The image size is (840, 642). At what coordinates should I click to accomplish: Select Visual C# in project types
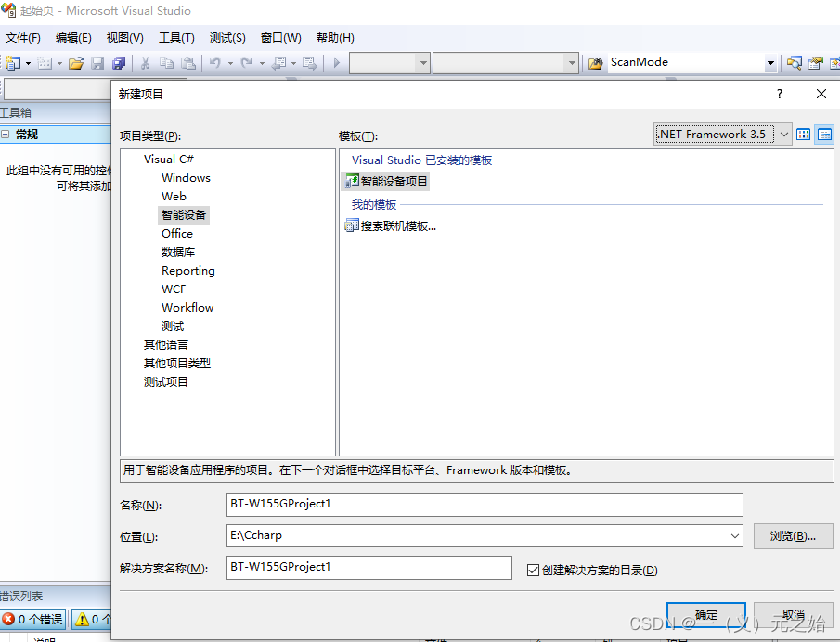169,159
